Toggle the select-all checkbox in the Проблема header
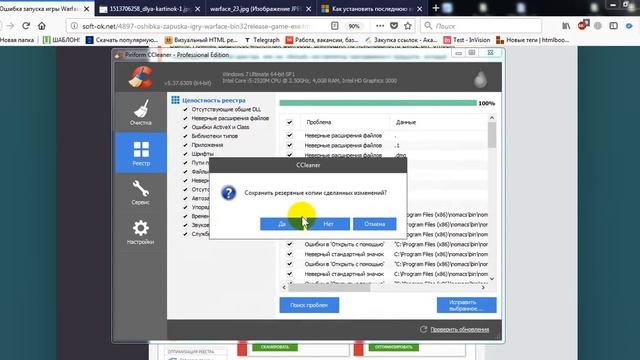 [x=289, y=122]
